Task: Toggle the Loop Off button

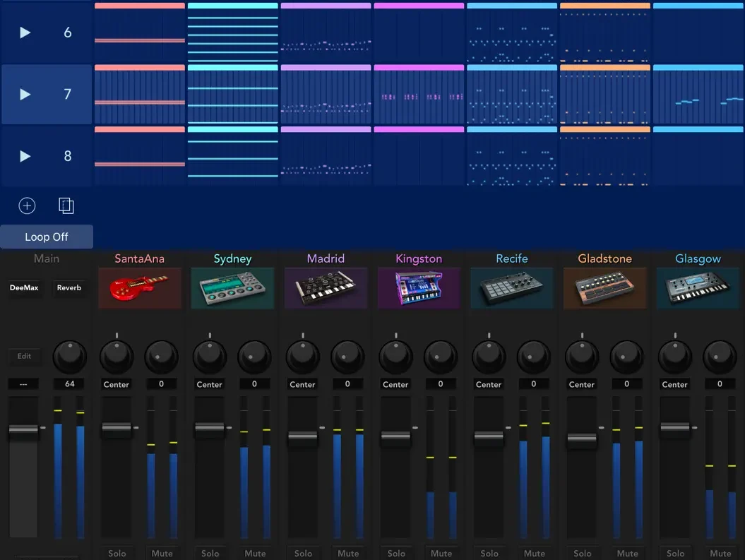Action: point(47,237)
